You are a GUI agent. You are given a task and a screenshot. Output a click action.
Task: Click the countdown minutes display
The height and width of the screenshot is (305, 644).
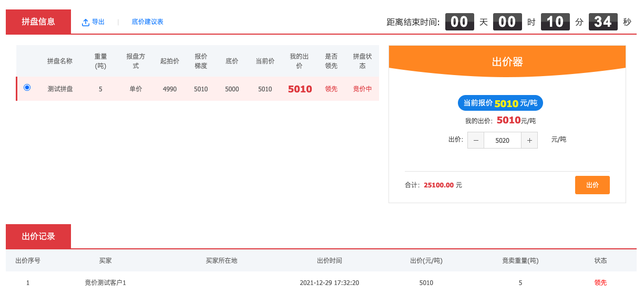555,22
